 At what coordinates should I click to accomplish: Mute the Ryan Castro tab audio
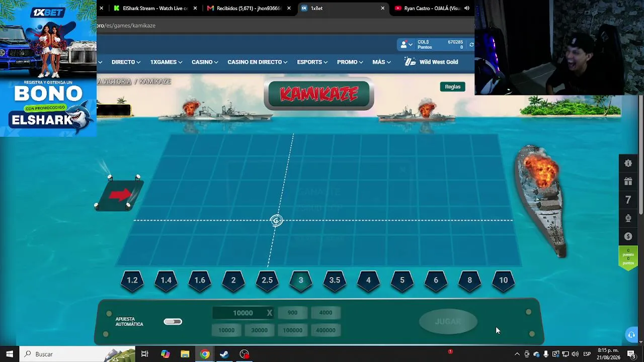pos(467,8)
